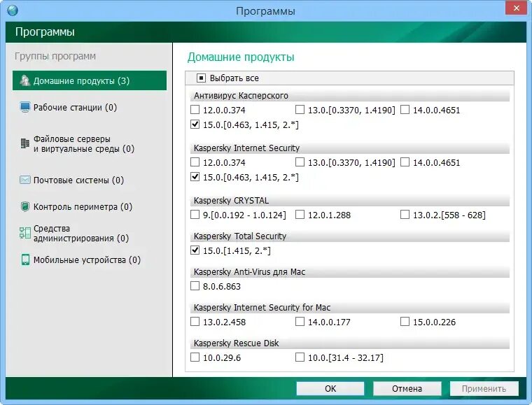Click the Применить button

tap(484, 388)
